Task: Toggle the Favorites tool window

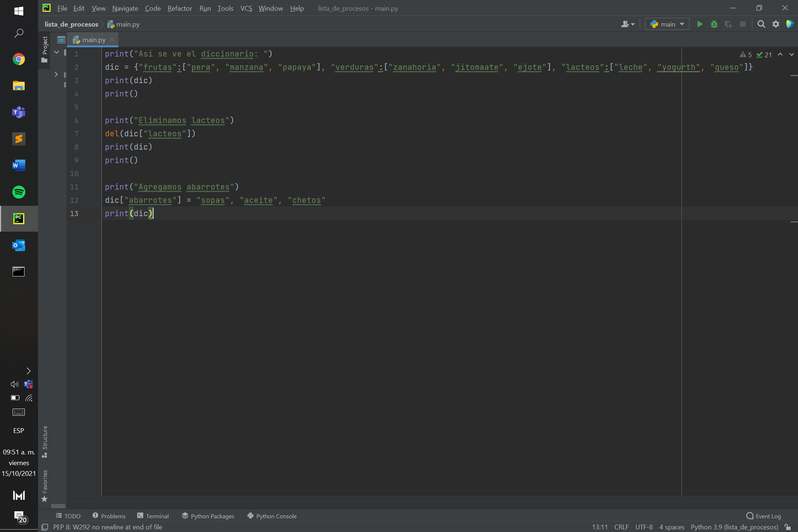Action: pos(45,486)
